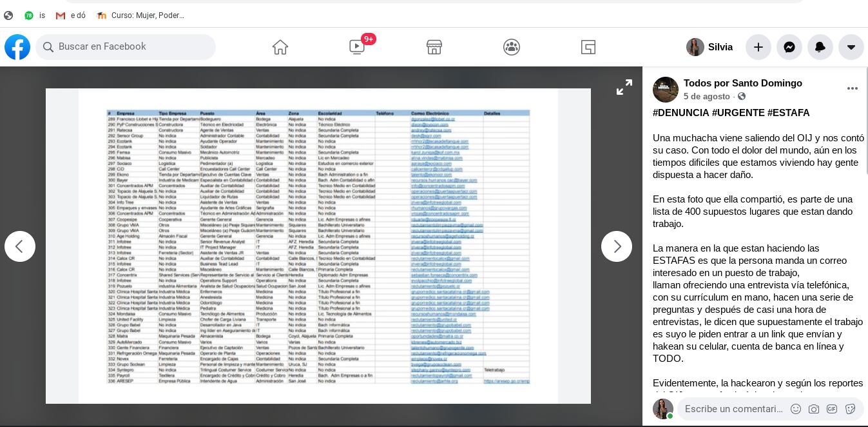This screenshot has width=868, height=427.
Task: Click the Escribe un comentario field
Action: point(735,409)
